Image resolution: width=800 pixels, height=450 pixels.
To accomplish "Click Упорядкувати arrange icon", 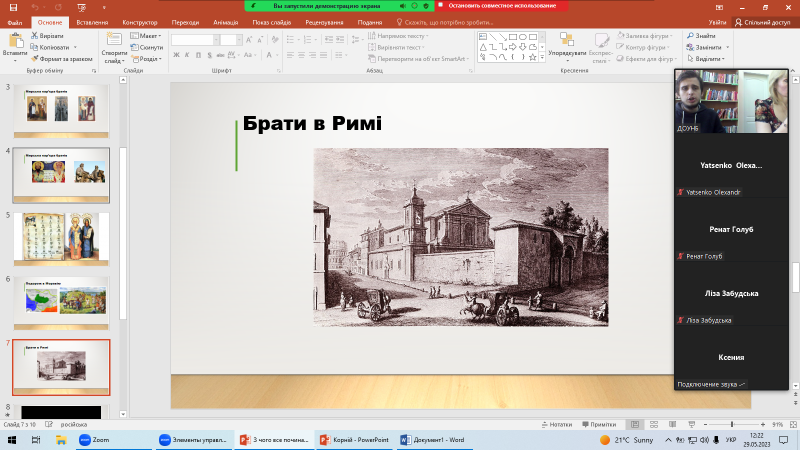I will [x=567, y=41].
